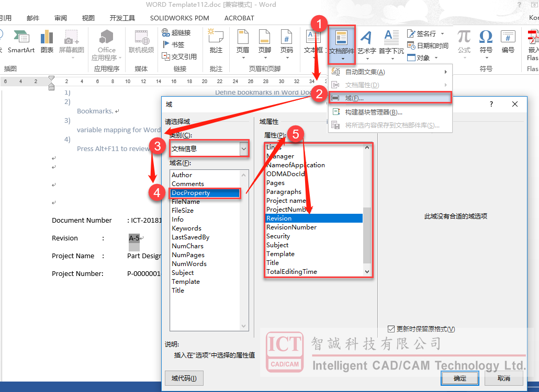Insert a text box (文本框)
The height and width of the screenshot is (392, 539).
click(x=313, y=43)
